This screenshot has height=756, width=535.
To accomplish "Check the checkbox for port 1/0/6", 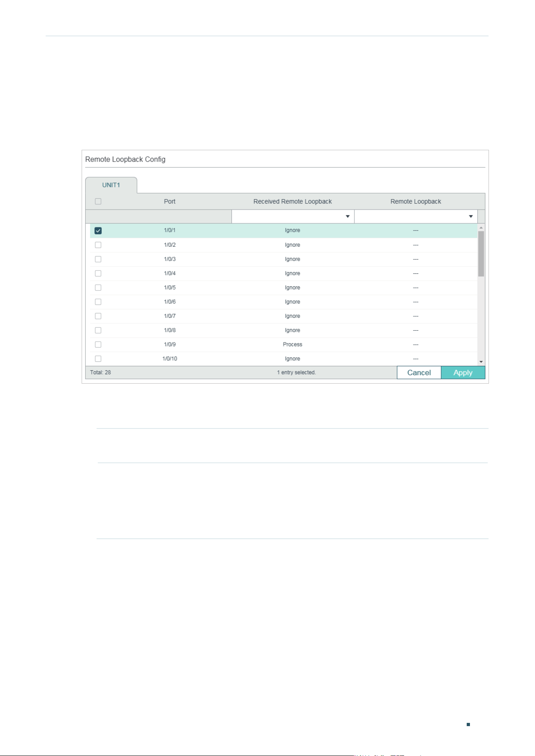I will pos(98,302).
